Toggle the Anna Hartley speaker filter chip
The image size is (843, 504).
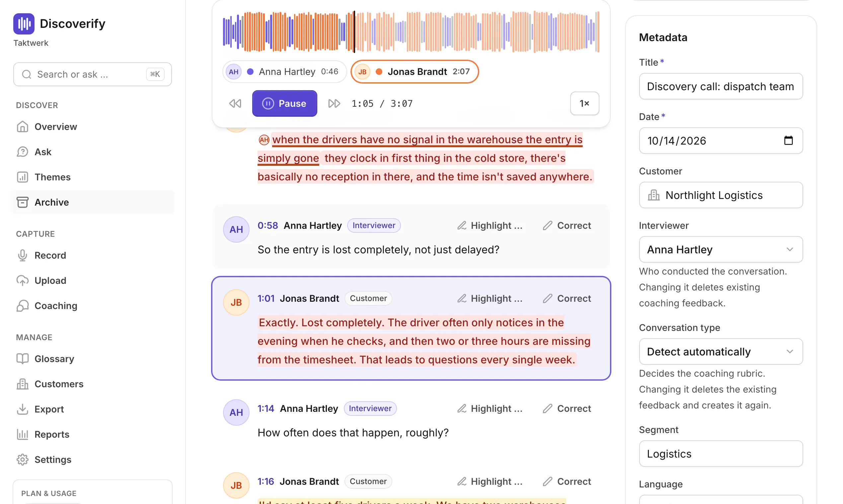click(284, 72)
